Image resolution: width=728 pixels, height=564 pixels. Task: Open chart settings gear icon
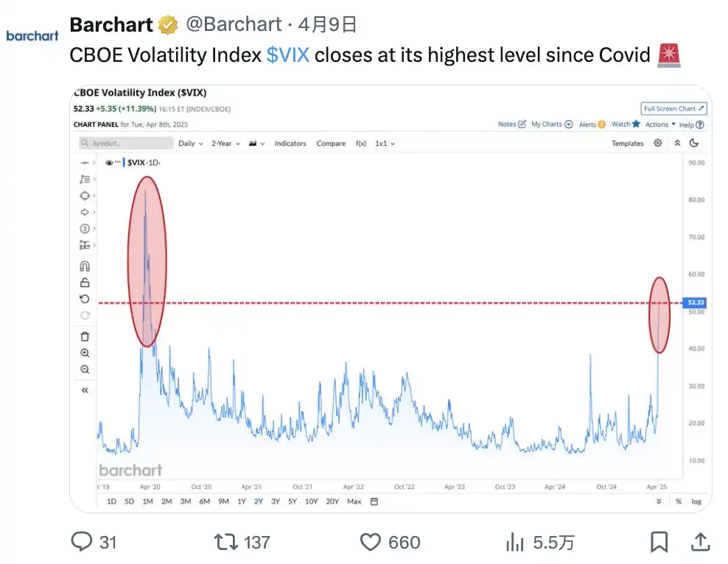tap(658, 144)
